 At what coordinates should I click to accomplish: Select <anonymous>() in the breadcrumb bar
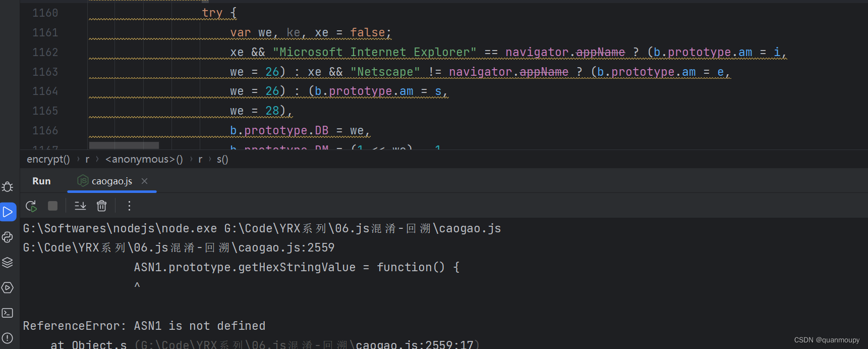[x=144, y=159]
